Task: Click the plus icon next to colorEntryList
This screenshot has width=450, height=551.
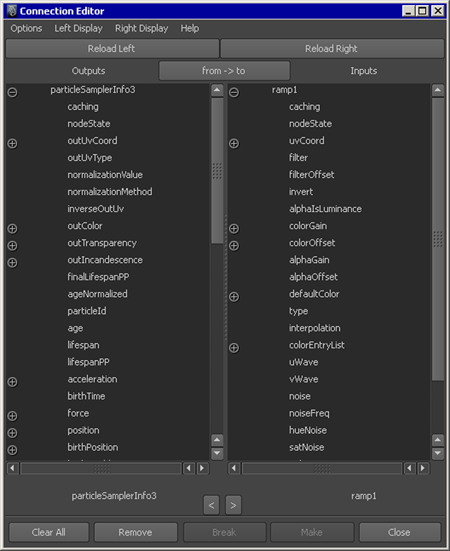Action: click(x=234, y=348)
